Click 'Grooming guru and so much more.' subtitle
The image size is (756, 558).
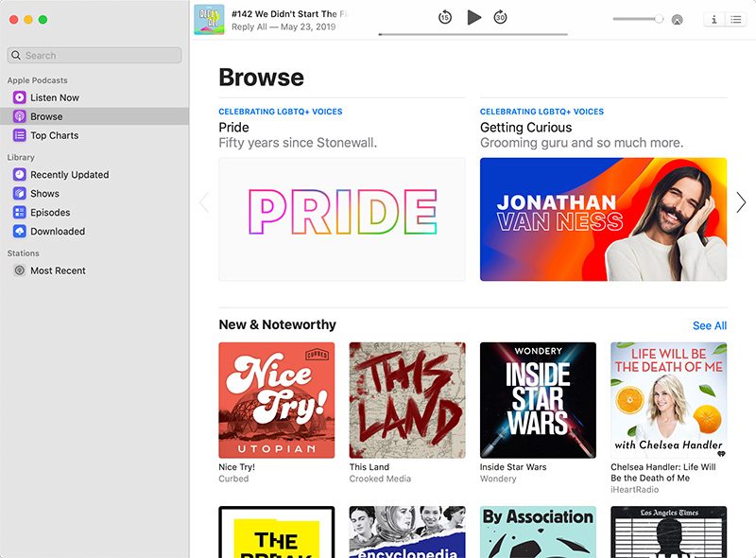pyautogui.click(x=581, y=143)
